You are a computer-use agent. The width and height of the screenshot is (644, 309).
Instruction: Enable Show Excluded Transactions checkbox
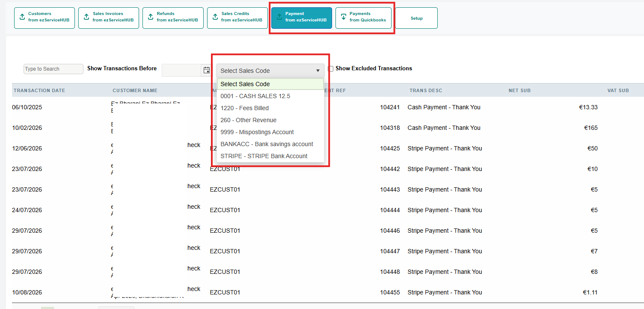331,69
